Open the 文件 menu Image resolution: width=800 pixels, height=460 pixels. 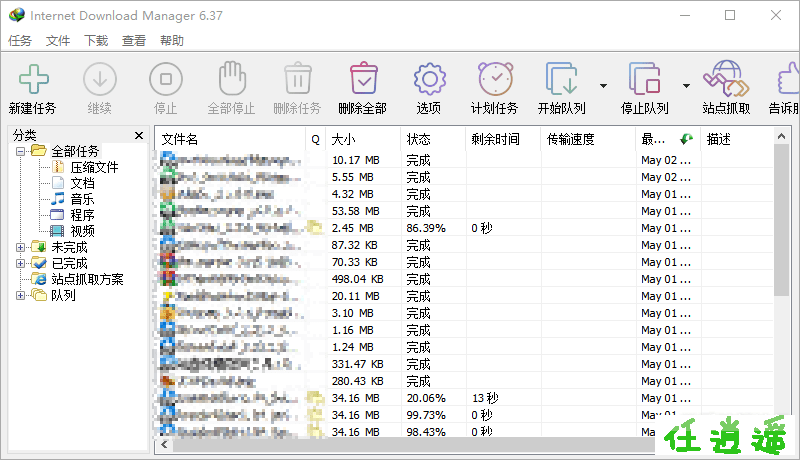coord(58,40)
